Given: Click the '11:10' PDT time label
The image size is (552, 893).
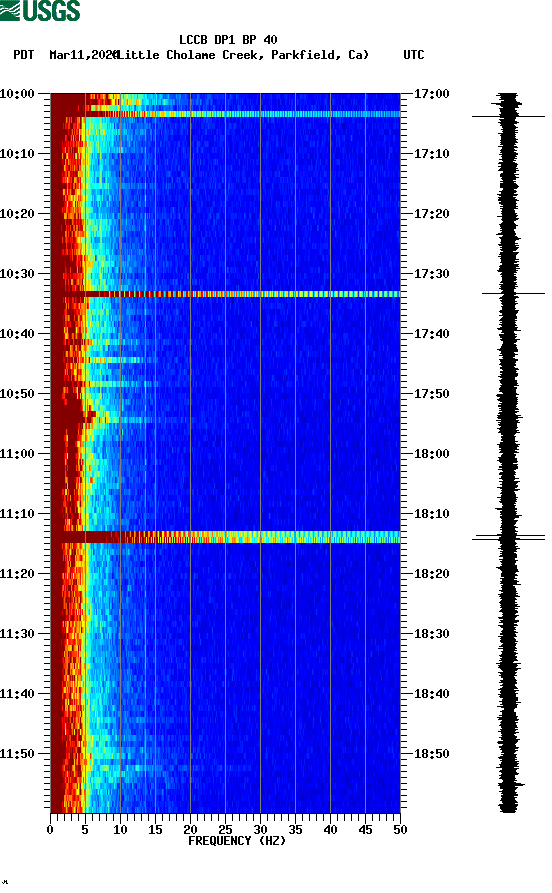Looking at the screenshot, I should [17, 514].
